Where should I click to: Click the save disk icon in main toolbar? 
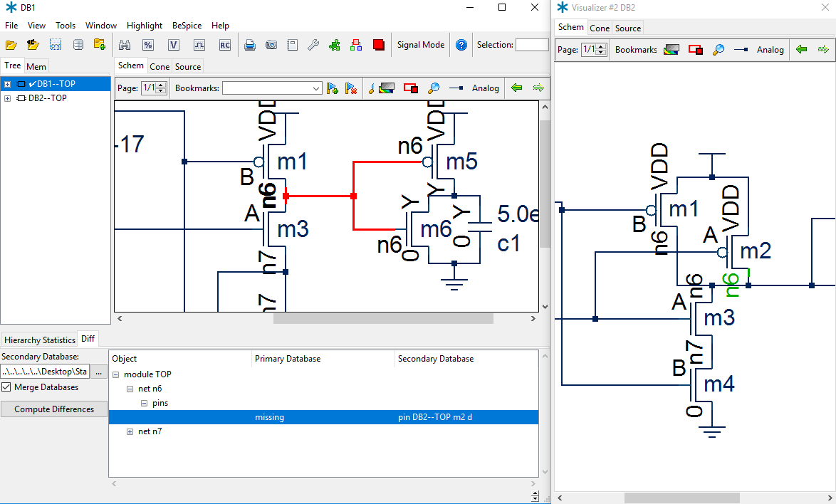tap(56, 45)
